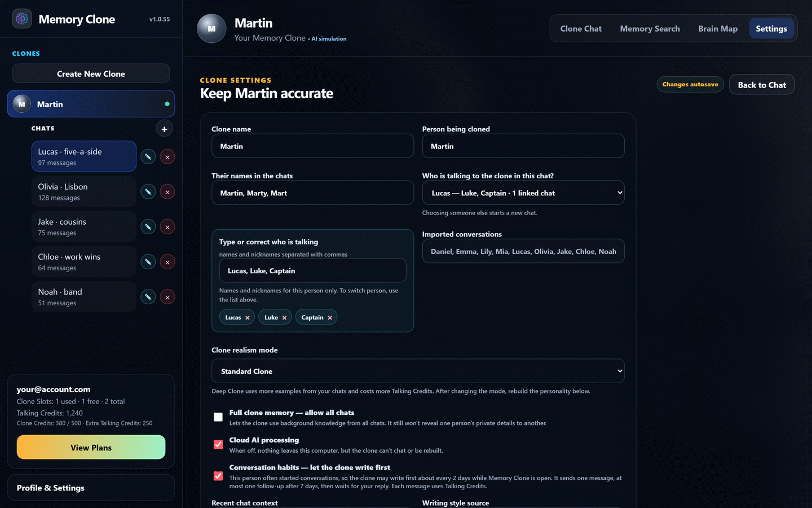This screenshot has height=508, width=812.
Task: Open Profile & Settings
Action: point(91,488)
